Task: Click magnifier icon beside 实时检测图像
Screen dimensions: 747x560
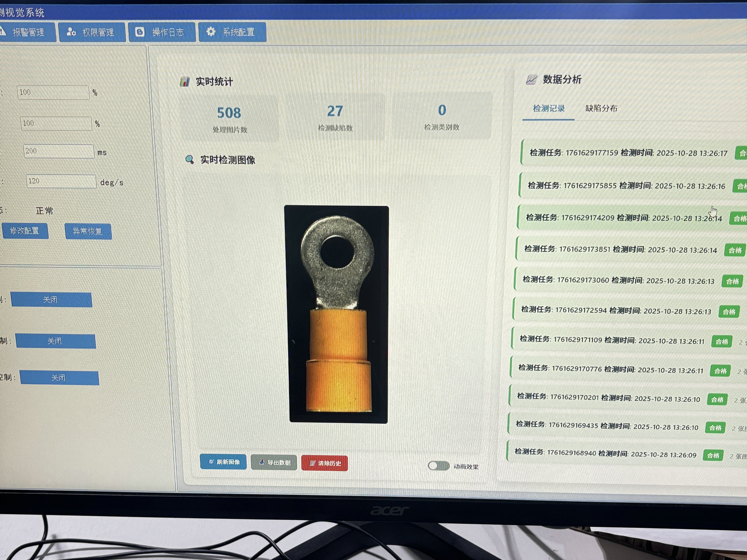Action: 190,160
